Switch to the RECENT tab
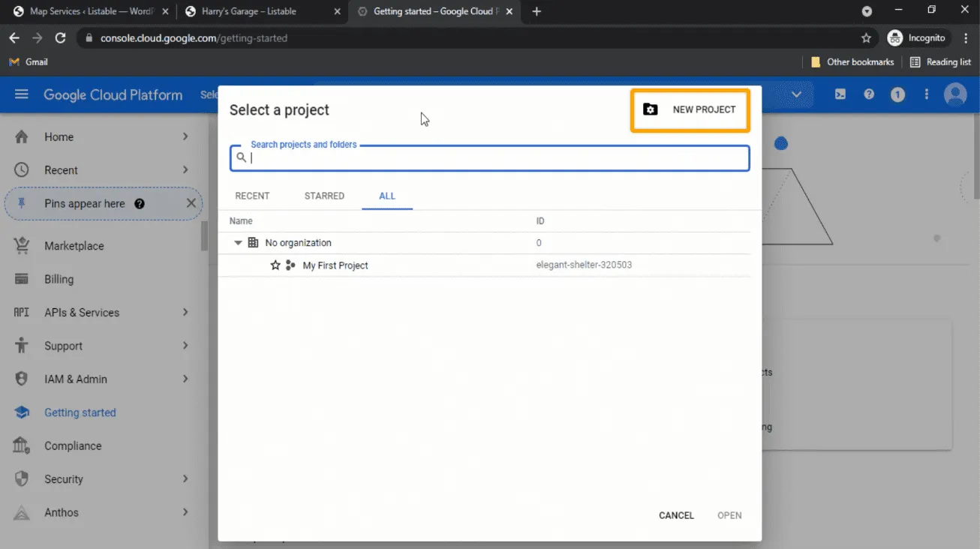Image resolution: width=980 pixels, height=549 pixels. pyautogui.click(x=252, y=196)
